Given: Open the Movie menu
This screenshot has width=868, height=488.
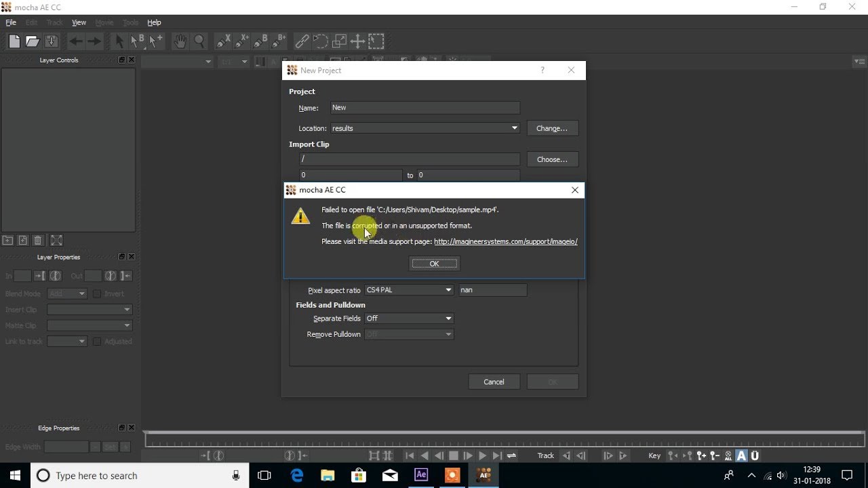Looking at the screenshot, I should tap(104, 22).
